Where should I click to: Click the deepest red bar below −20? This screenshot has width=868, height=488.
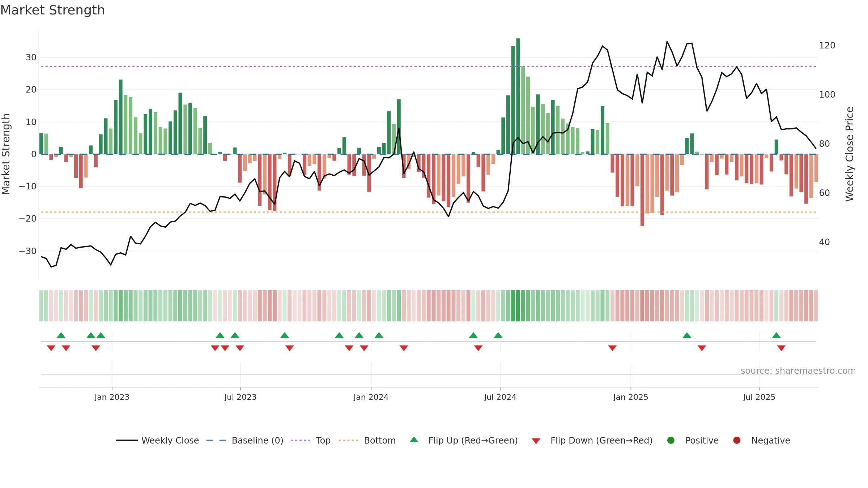[x=642, y=190]
